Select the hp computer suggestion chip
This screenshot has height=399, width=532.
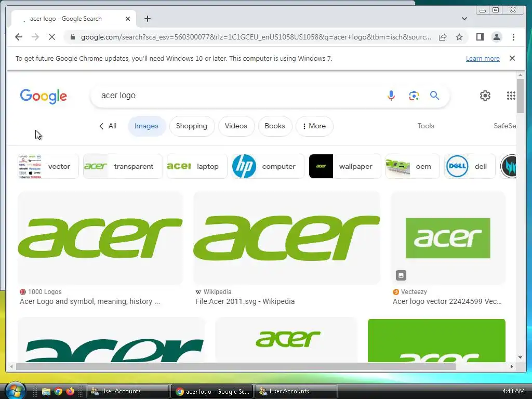[268, 166]
